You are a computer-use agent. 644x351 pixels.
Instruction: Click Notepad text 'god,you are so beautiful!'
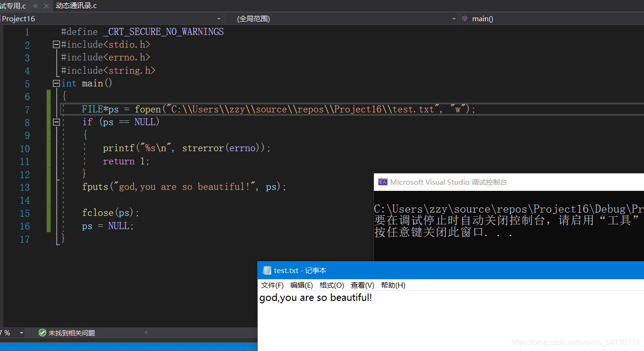315,298
